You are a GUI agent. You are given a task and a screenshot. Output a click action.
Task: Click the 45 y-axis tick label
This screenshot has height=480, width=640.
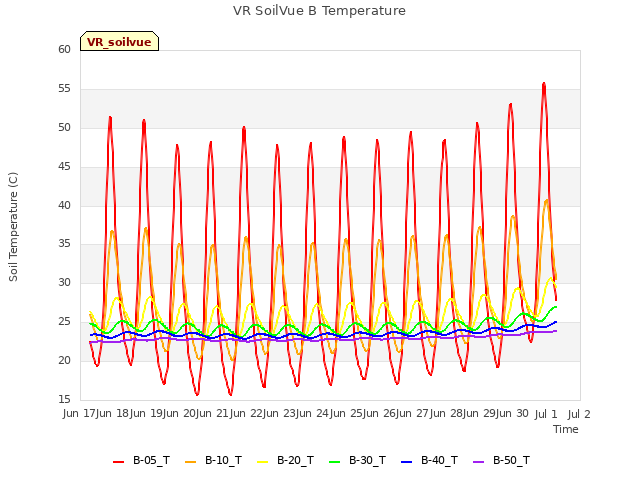point(64,167)
